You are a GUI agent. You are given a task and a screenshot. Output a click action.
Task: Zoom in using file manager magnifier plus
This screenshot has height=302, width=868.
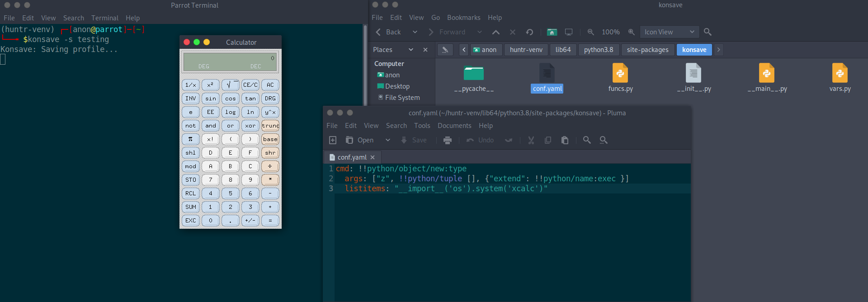coord(632,32)
